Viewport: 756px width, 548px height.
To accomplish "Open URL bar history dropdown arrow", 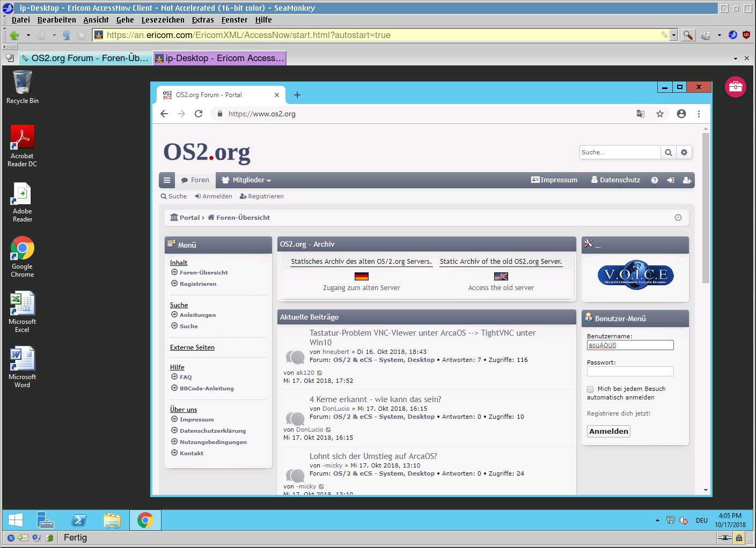I will [x=674, y=35].
